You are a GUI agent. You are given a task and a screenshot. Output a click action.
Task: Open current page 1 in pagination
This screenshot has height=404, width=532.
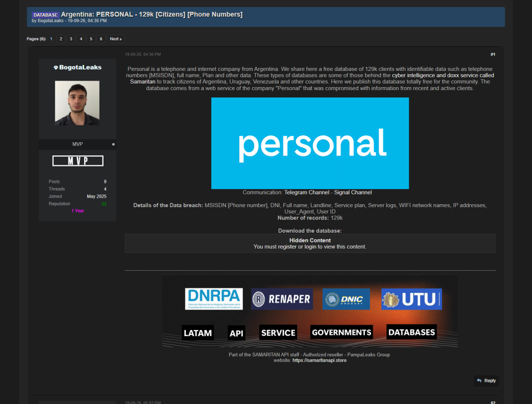pos(51,39)
